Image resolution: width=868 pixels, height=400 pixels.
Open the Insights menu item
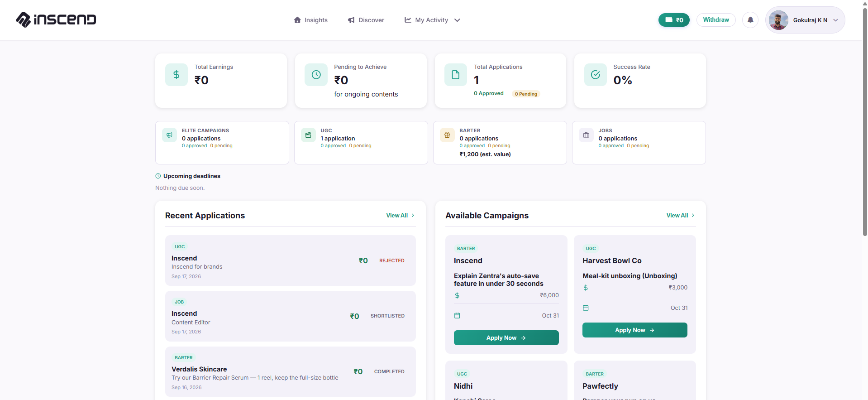pyautogui.click(x=310, y=20)
